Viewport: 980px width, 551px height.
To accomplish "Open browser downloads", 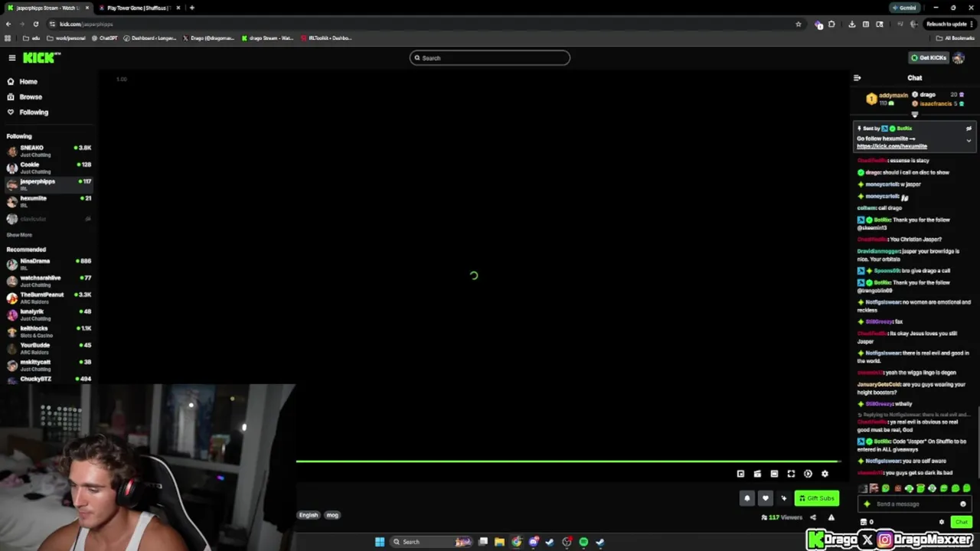I will 851,24.
